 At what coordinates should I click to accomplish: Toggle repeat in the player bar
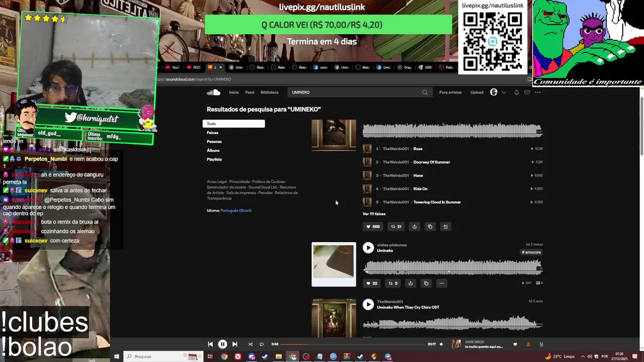(x=261, y=344)
